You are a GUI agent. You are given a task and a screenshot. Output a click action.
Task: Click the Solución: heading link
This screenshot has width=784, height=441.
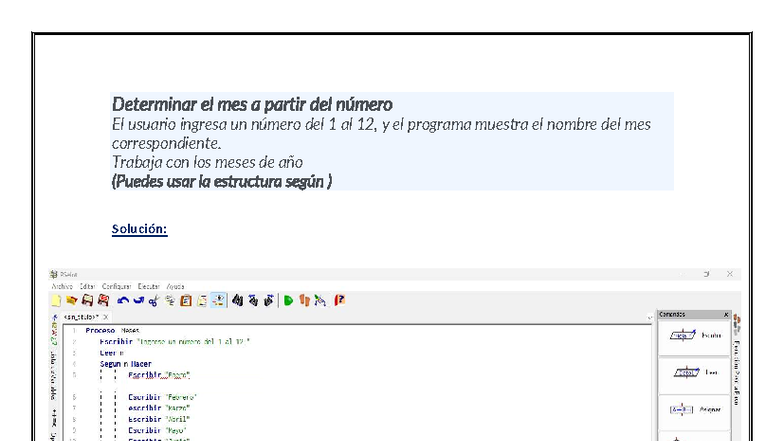click(x=140, y=229)
